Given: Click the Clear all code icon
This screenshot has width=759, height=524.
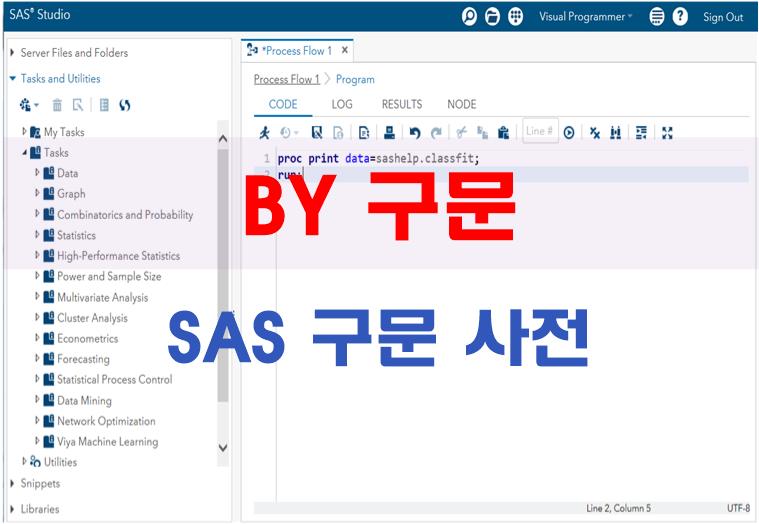Looking at the screenshot, I should click(595, 132).
